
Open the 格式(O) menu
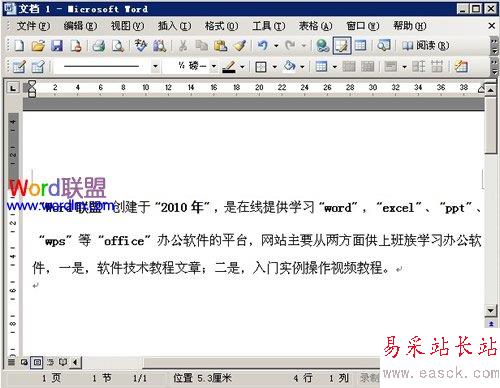click(221, 26)
